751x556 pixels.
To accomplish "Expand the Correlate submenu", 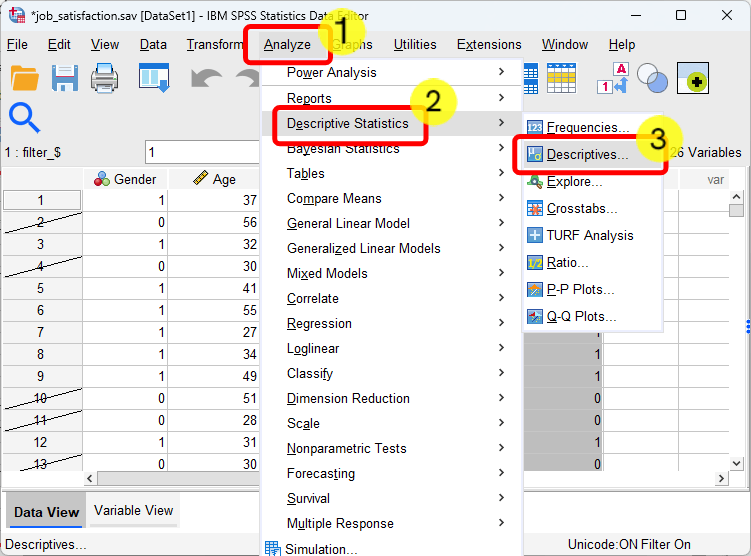I will coord(392,298).
